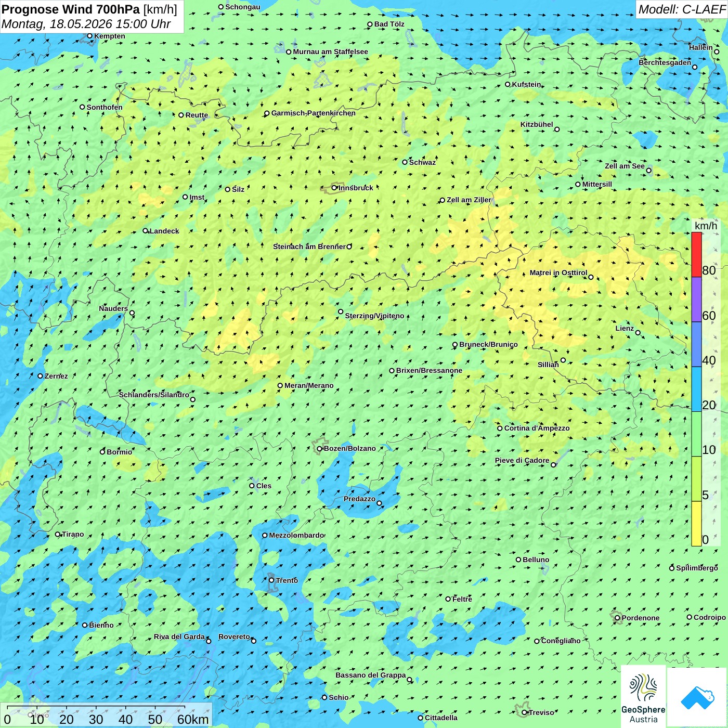Click the yellow 0 km/h legend swatch

pyautogui.click(x=696, y=524)
